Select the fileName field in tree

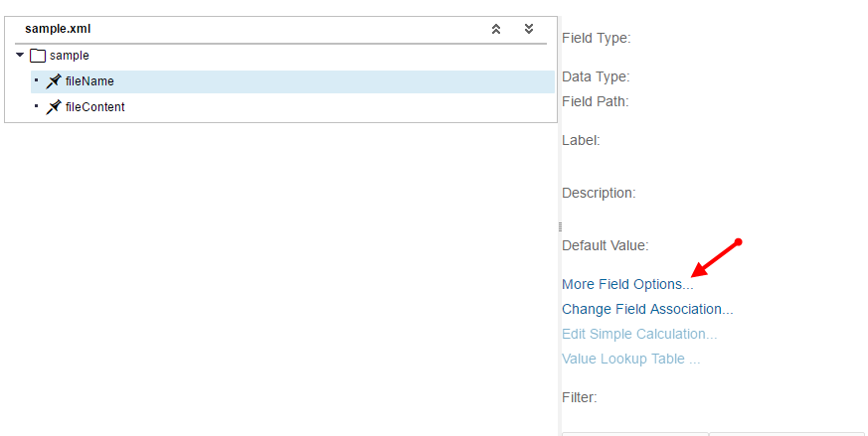(x=292, y=81)
